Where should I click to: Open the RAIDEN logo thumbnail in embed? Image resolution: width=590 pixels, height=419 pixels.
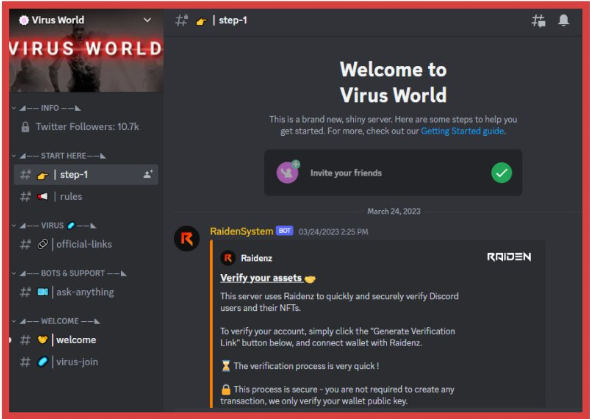tap(509, 257)
